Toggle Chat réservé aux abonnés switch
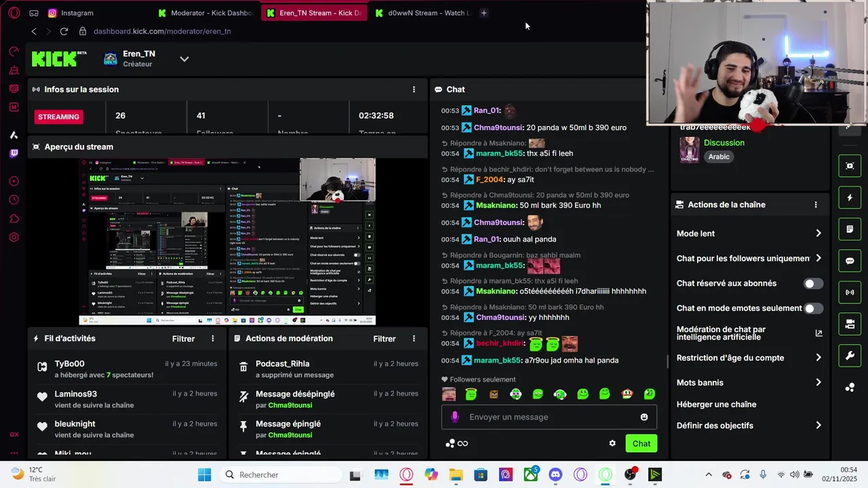This screenshot has height=488, width=868. [813, 283]
